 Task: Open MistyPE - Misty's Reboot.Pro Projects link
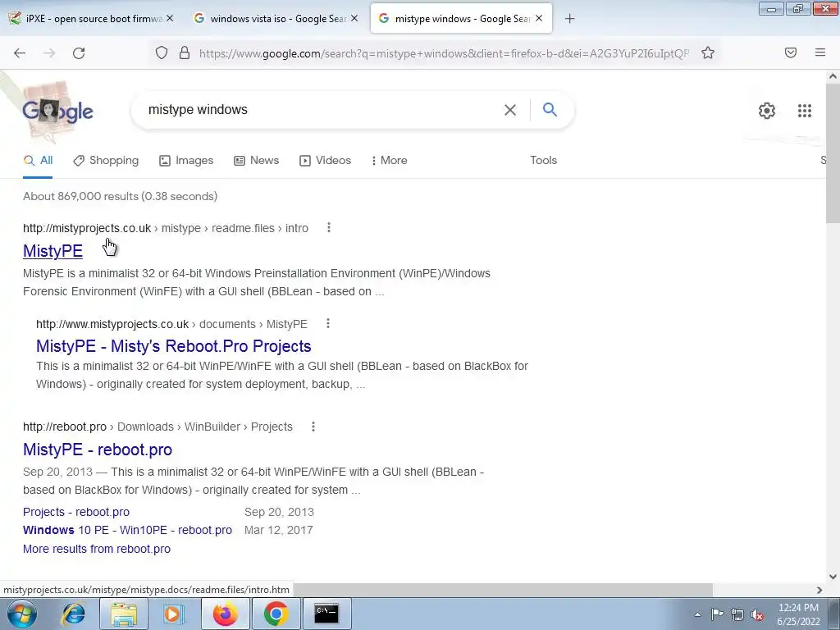(x=174, y=346)
